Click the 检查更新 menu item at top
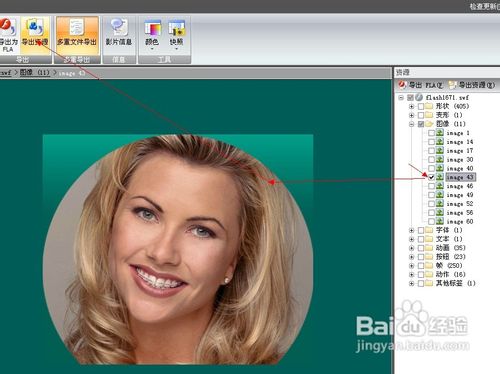Viewport: 500px width, 374px height. [484, 6]
